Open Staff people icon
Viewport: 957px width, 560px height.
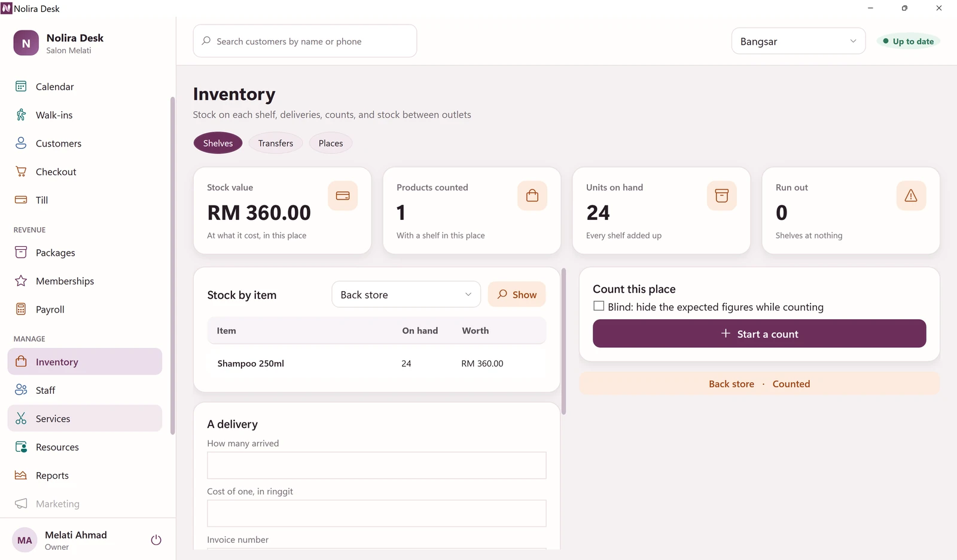21,390
